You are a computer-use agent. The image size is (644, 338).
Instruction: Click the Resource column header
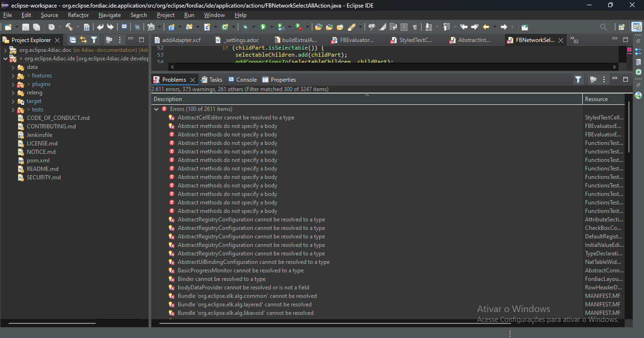coord(604,99)
